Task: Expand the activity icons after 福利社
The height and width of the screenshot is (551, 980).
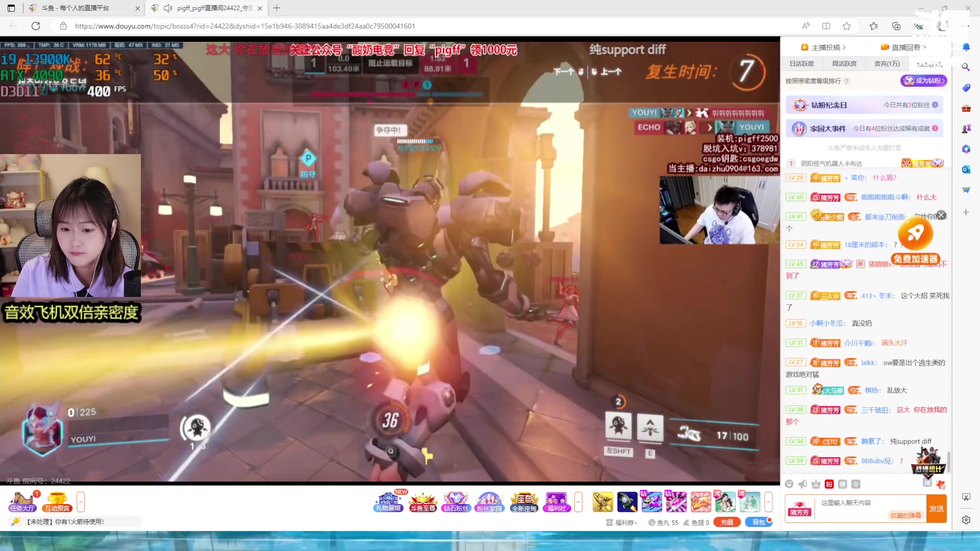Action: 578,502
